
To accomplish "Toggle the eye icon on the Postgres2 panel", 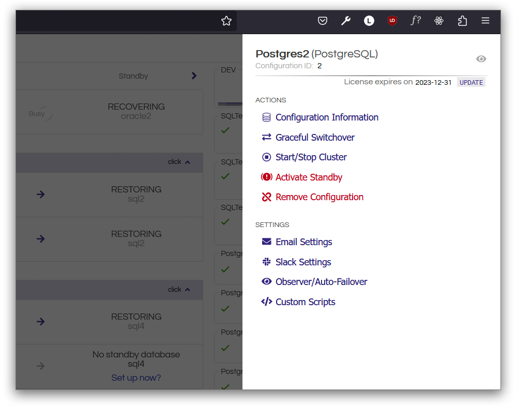I will pos(481,59).
